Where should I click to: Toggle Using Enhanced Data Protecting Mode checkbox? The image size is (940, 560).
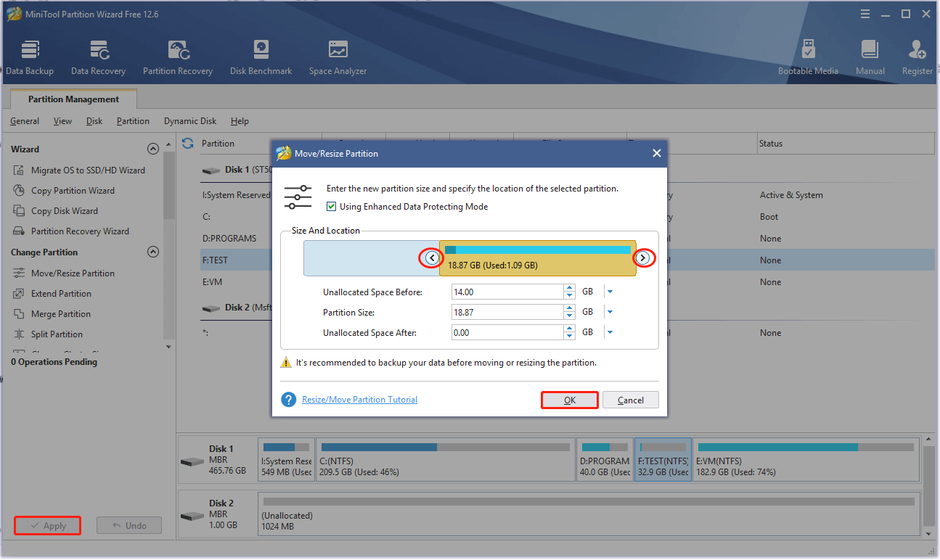pos(332,207)
